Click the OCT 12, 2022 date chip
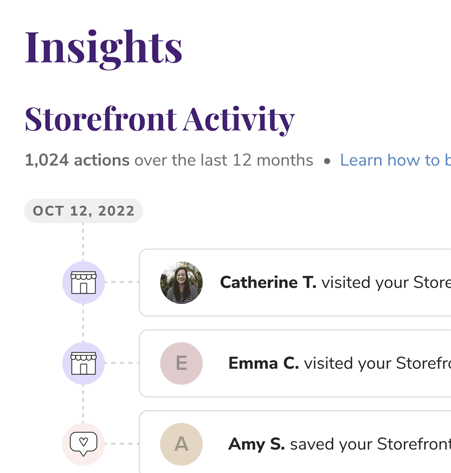The width and height of the screenshot is (451, 473). coord(83,211)
